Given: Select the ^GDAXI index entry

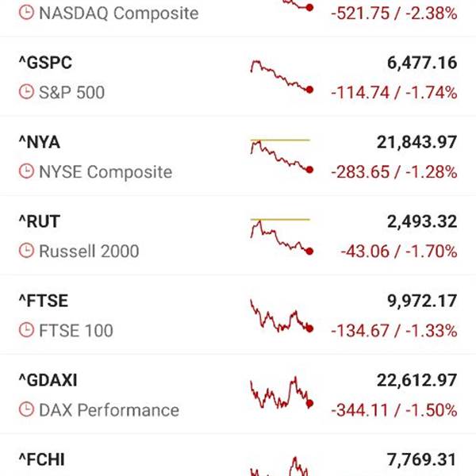Looking at the screenshot, I should [x=48, y=380].
